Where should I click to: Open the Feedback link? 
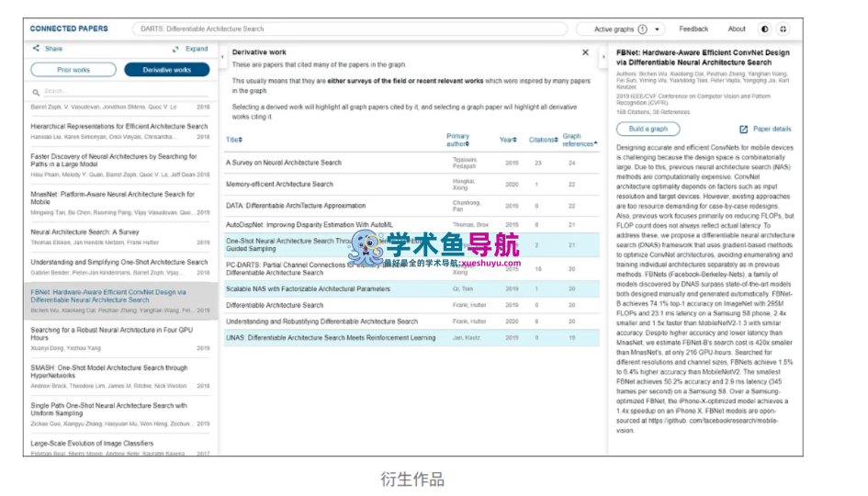point(693,29)
